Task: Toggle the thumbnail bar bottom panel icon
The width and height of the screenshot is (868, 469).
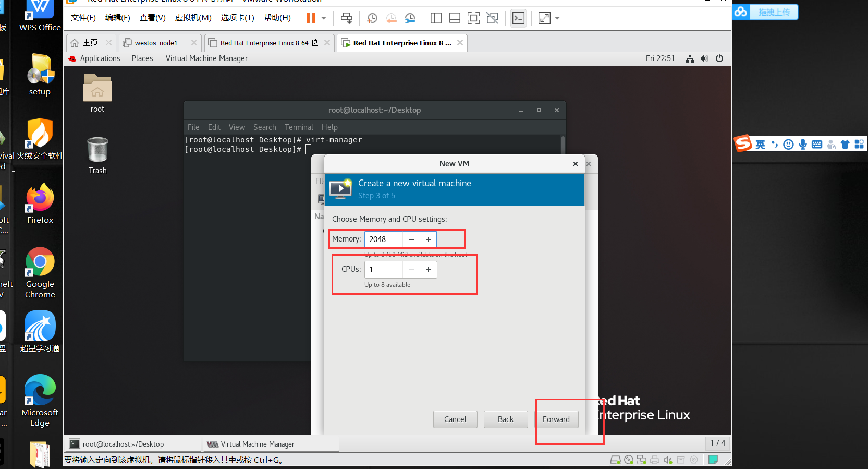Action: pos(455,18)
